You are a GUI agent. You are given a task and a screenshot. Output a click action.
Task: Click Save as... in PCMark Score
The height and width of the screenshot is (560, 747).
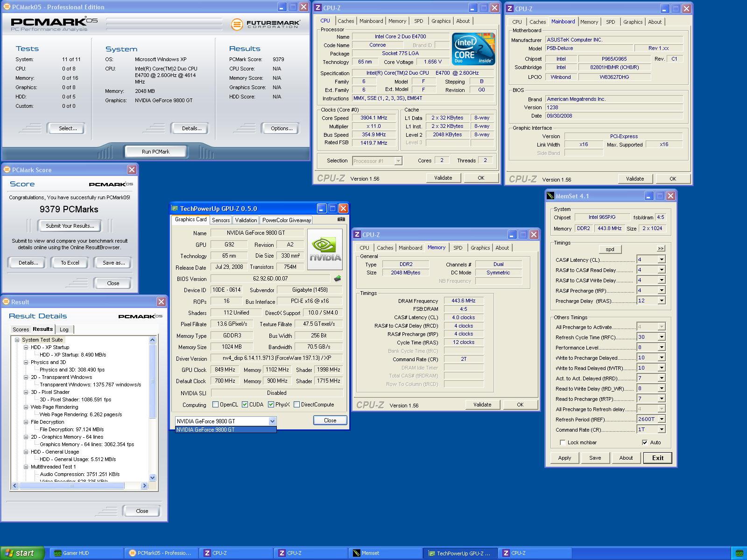pyautogui.click(x=114, y=263)
